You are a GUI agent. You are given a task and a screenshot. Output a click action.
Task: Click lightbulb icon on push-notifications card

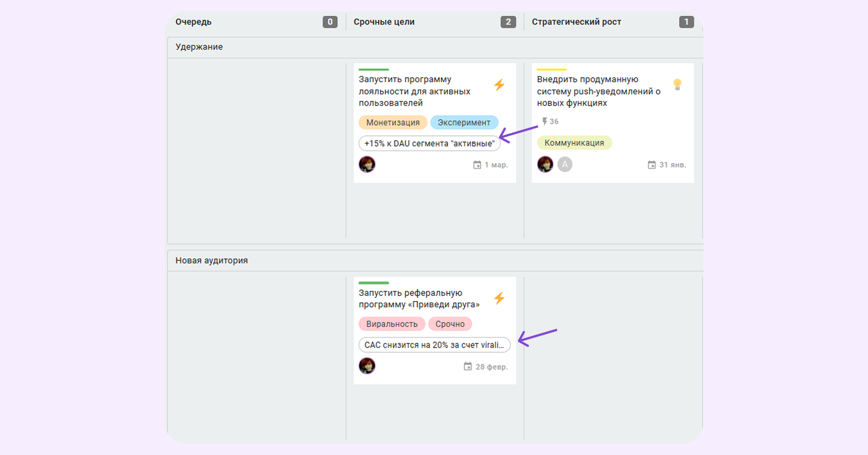click(x=677, y=84)
